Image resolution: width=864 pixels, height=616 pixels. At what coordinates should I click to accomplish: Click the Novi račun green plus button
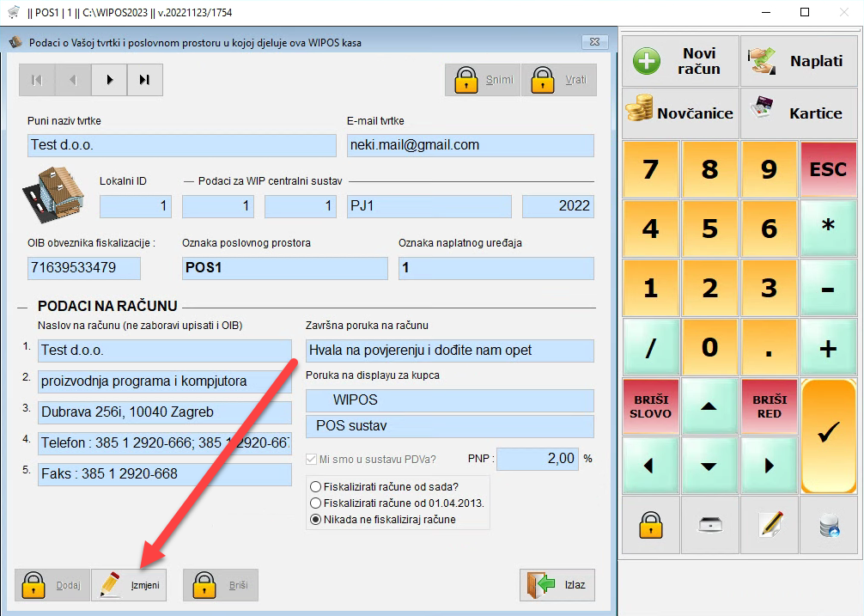679,61
